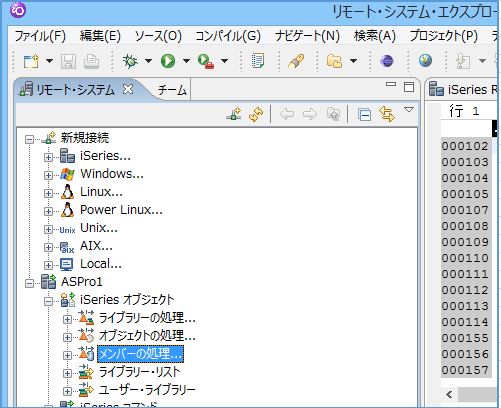Collapse the iSeries オブジェクト node

48,301
